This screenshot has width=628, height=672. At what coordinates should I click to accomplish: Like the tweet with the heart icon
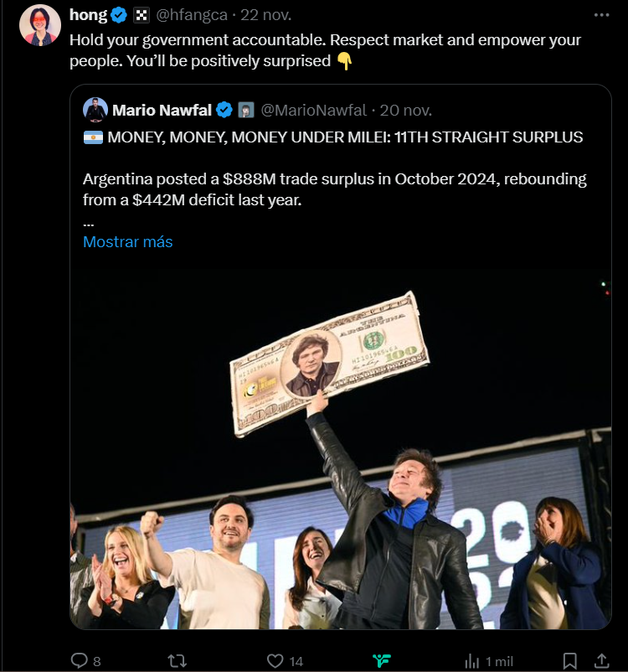(275, 661)
